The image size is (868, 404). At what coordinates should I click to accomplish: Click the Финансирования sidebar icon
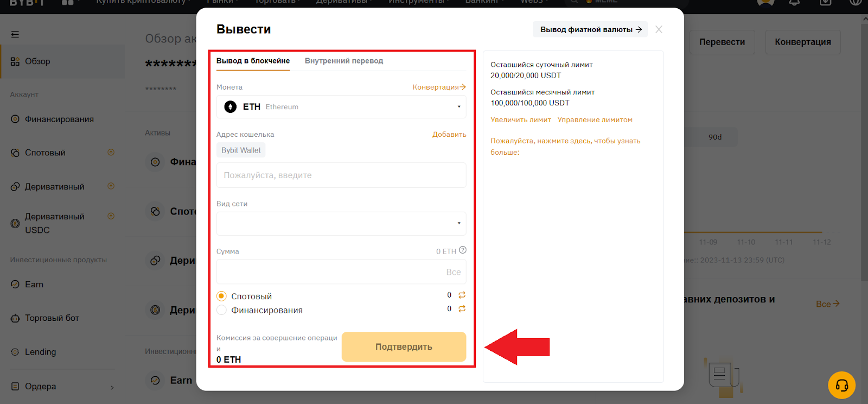click(x=15, y=119)
